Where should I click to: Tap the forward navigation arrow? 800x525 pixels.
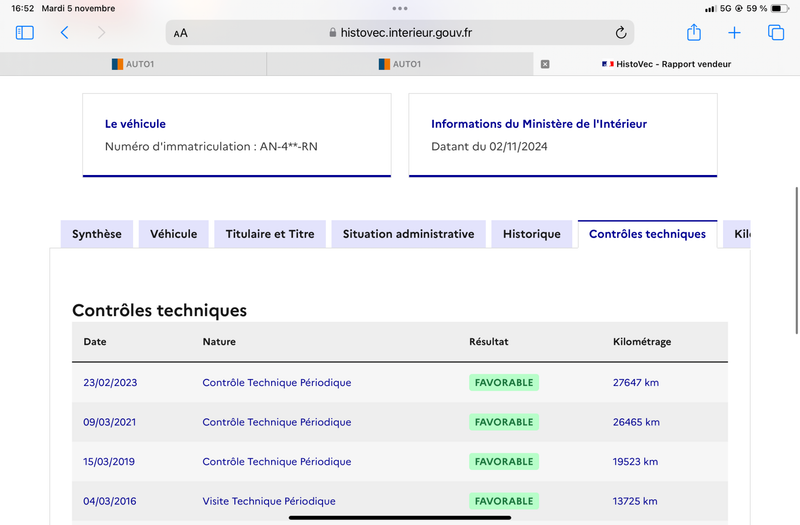coord(102,33)
